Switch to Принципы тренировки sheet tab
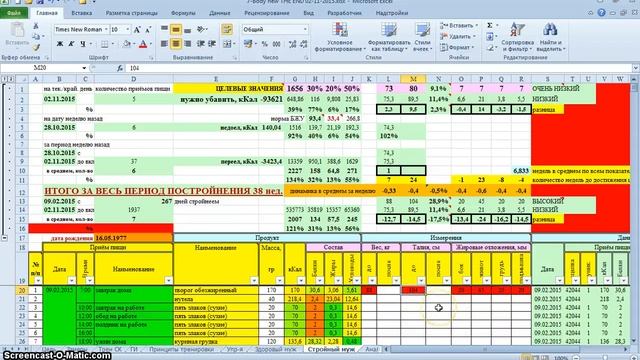The width and height of the screenshot is (640, 360). coord(181,349)
